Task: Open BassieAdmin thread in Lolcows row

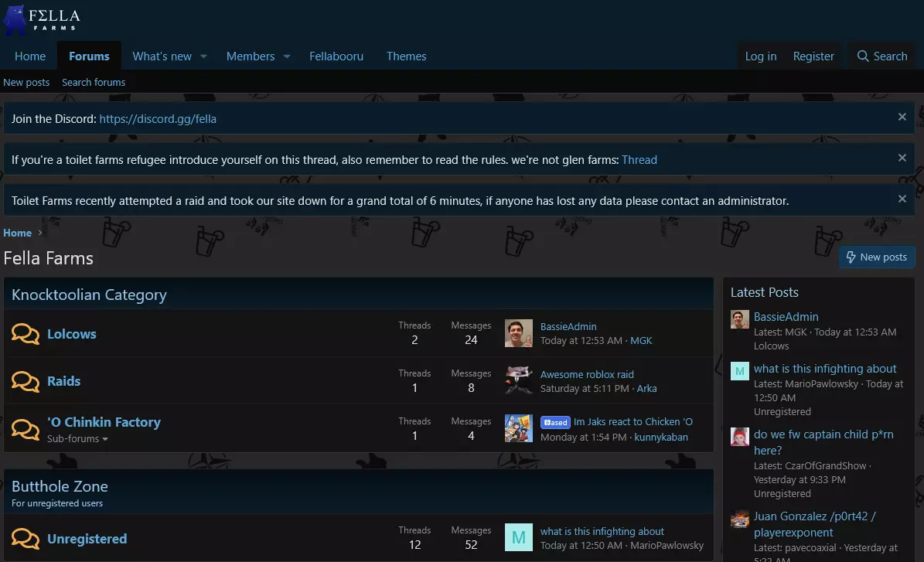Action: click(568, 326)
